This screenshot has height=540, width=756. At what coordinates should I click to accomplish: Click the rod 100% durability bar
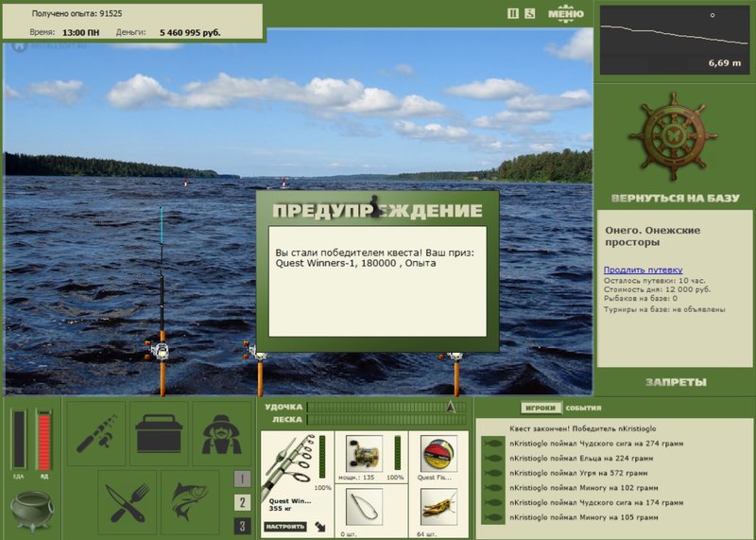[322, 457]
